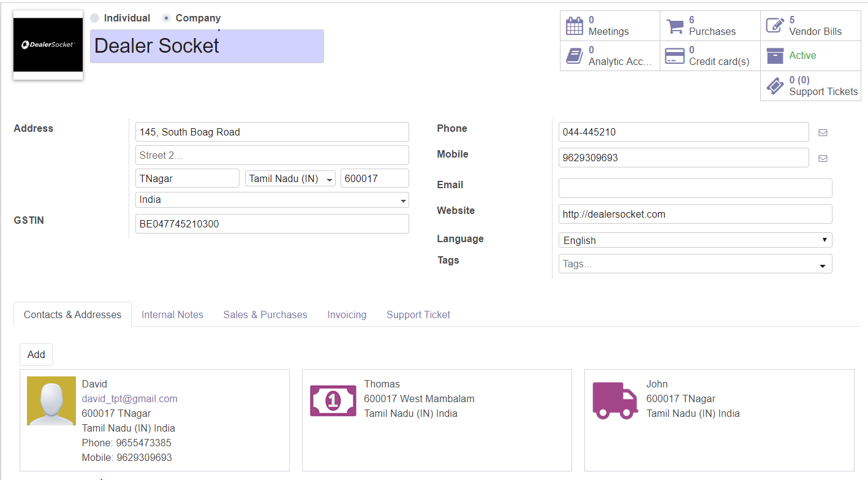Click the Dealer Socket company logo

pyautogui.click(x=48, y=45)
